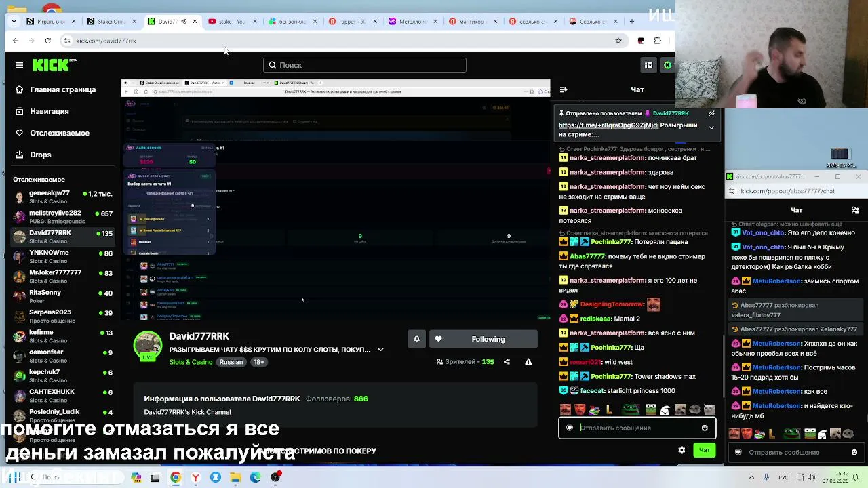Click the Slots & Casino category link
The height and width of the screenshot is (488, 868).
(x=191, y=362)
